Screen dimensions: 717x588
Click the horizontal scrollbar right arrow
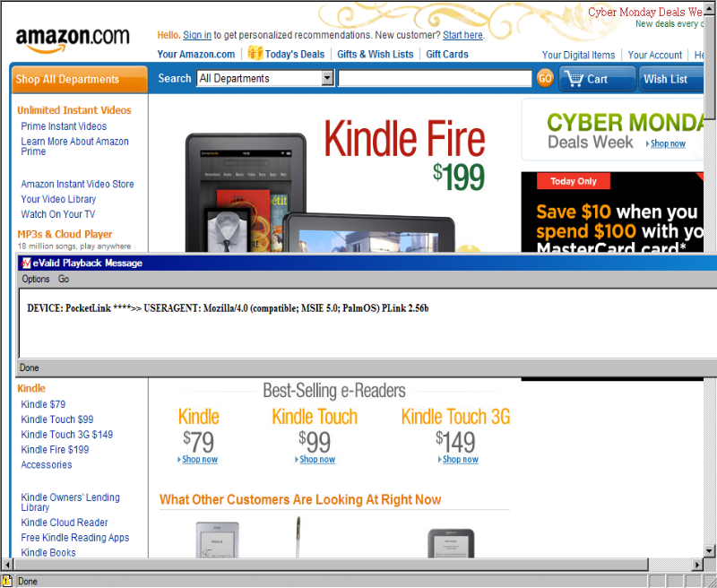click(x=698, y=564)
